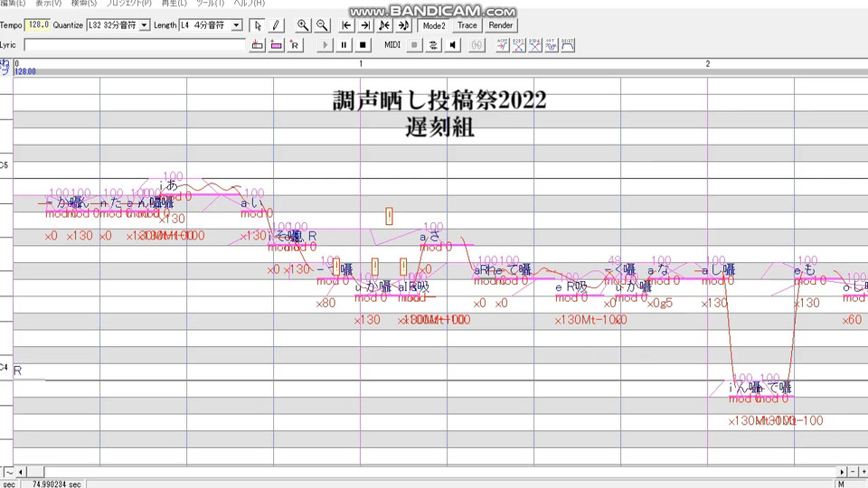
Task: Toggle the loop arrows icon
Action: point(433,45)
